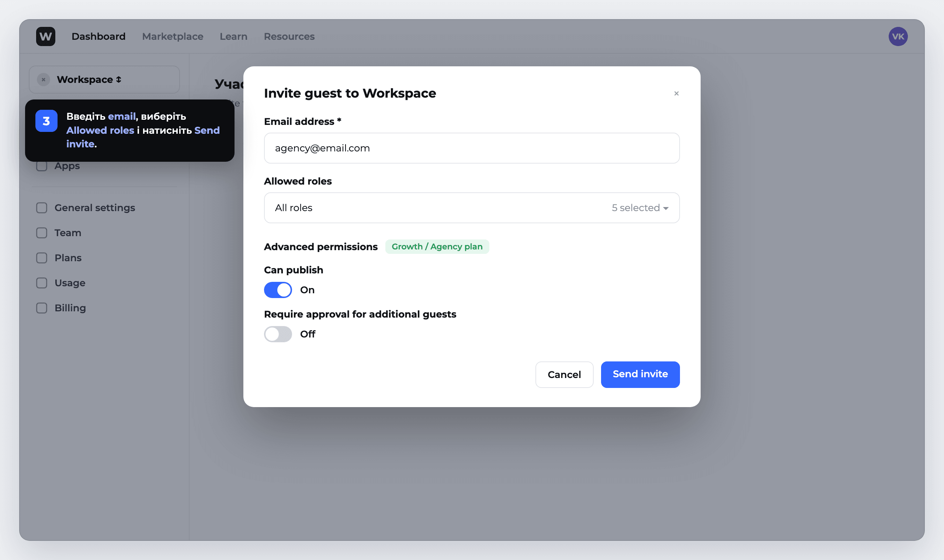Image resolution: width=944 pixels, height=560 pixels.
Task: Click the Plans sidebar icon
Action: [42, 258]
